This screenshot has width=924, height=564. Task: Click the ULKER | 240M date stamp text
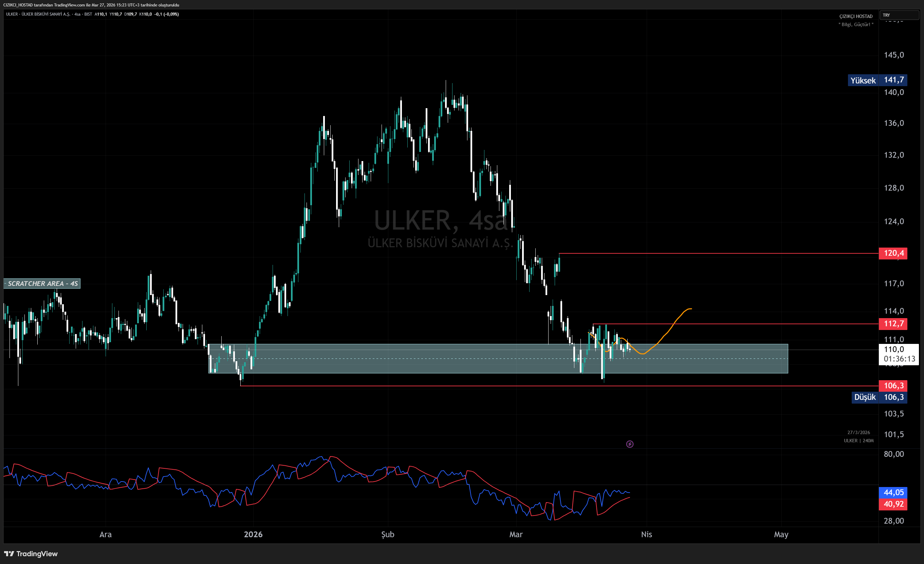[x=858, y=441]
